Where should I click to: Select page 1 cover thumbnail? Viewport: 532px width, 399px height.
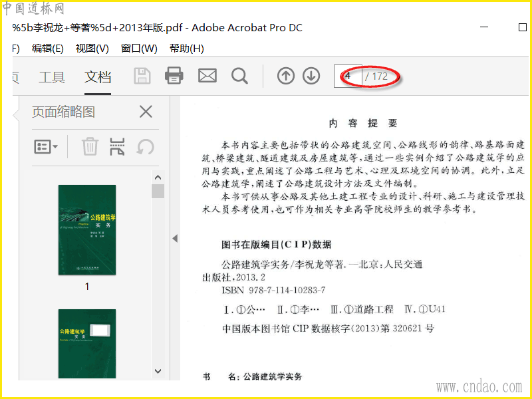pos(87,229)
